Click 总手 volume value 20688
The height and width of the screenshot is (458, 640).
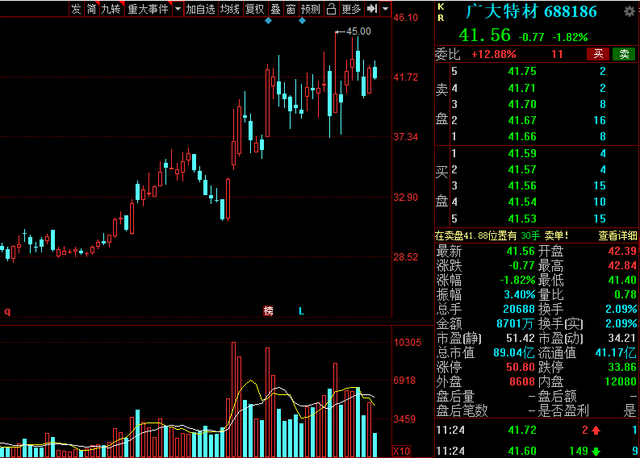coord(519,309)
